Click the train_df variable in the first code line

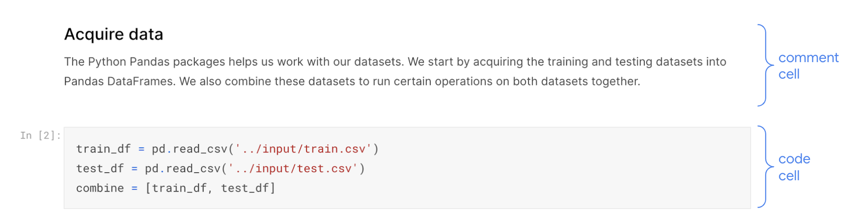point(103,149)
